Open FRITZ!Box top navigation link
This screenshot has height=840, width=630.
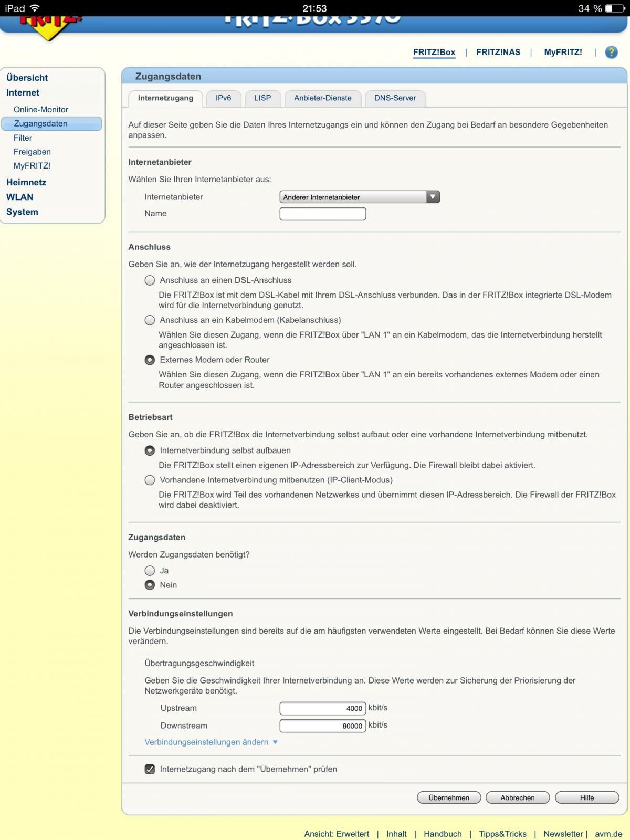coord(434,52)
